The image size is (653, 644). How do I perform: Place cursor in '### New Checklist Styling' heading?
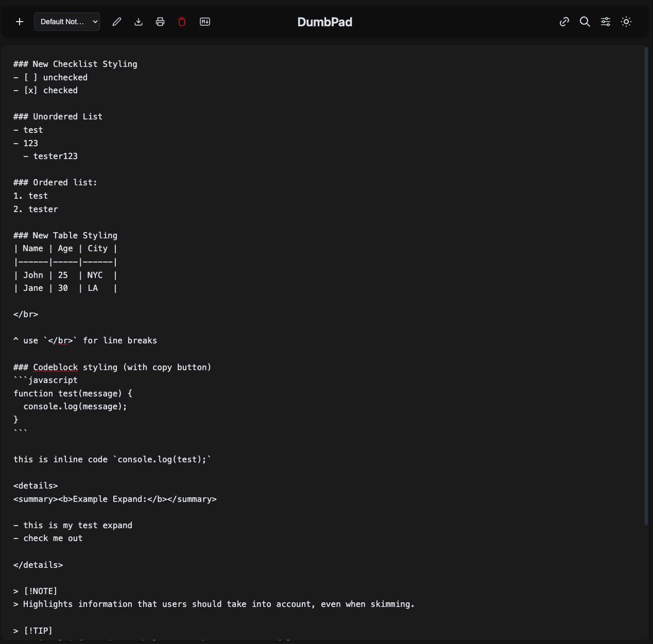click(x=75, y=64)
